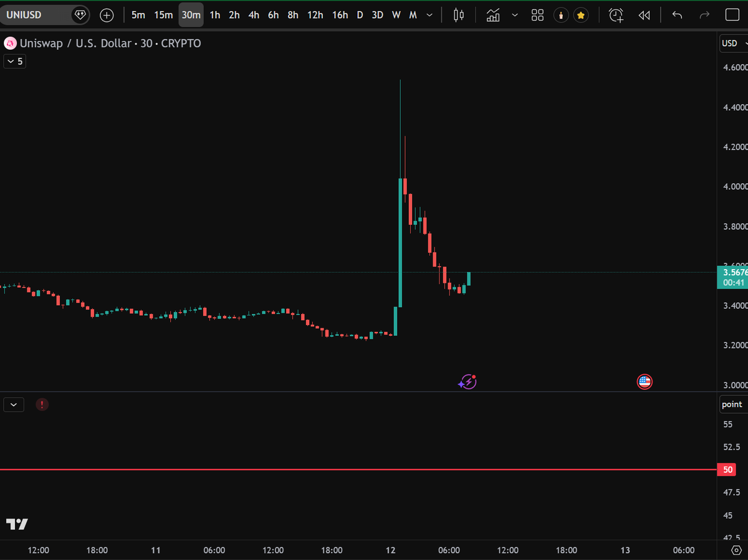This screenshot has height=560, width=748.
Task: Open the purple lightning event marker
Action: pyautogui.click(x=467, y=382)
